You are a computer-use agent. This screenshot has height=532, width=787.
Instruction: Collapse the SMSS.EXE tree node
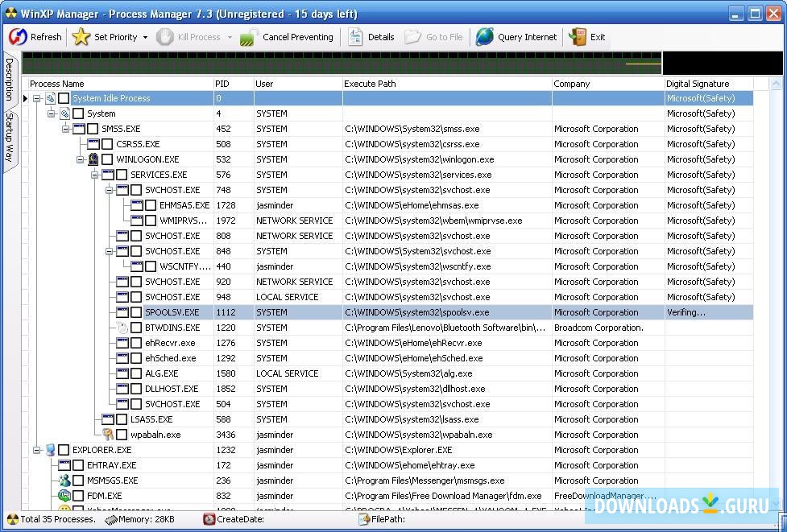(66, 129)
